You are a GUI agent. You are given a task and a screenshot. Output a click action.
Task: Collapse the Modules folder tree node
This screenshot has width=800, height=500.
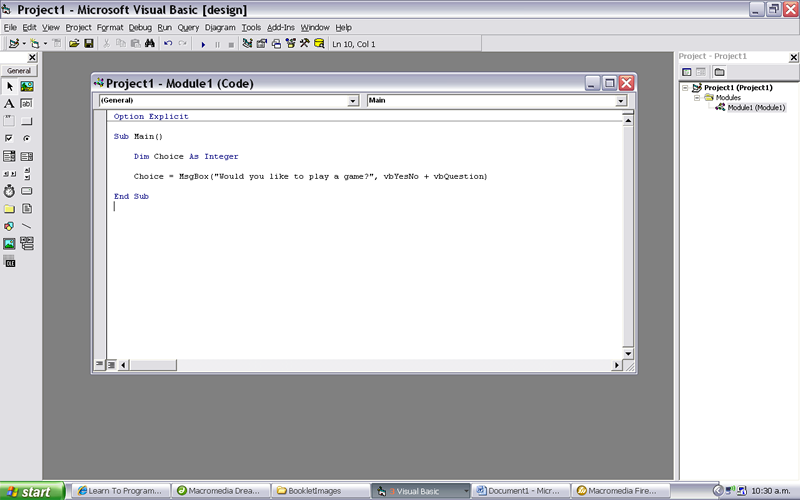click(x=697, y=98)
